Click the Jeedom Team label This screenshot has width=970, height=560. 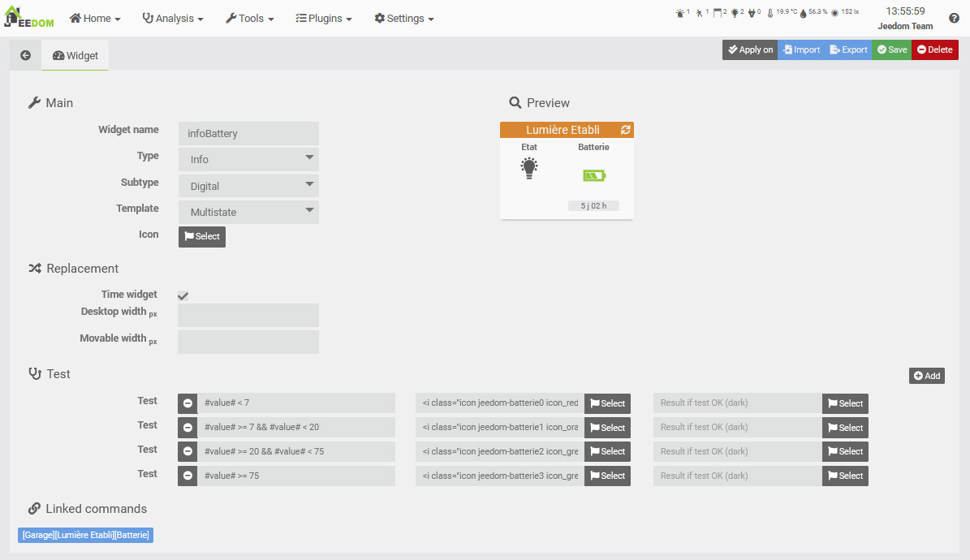905,26
